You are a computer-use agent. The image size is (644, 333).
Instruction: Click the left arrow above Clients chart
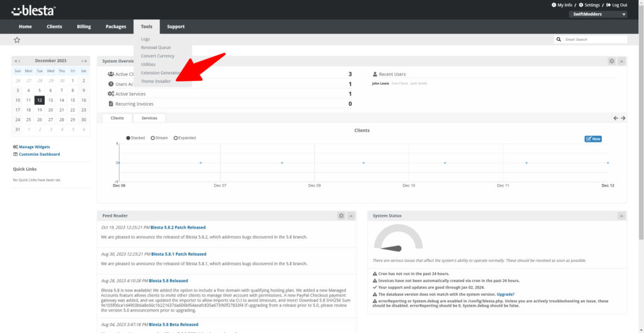[616, 118]
